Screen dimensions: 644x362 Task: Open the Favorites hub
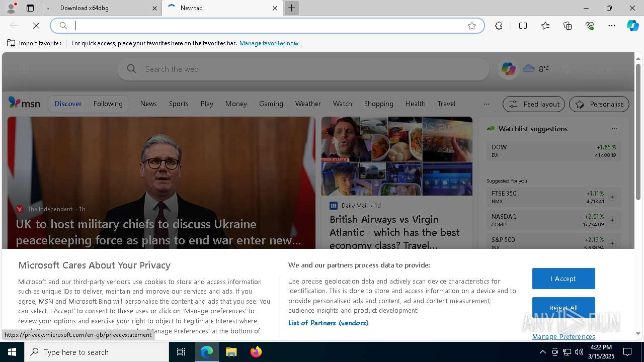545,26
